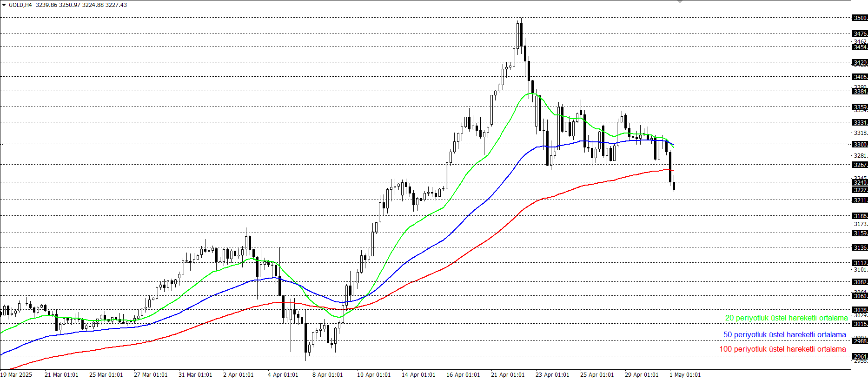Click the 27 Mar 01:01 date label
868x380 pixels.
(x=151, y=374)
